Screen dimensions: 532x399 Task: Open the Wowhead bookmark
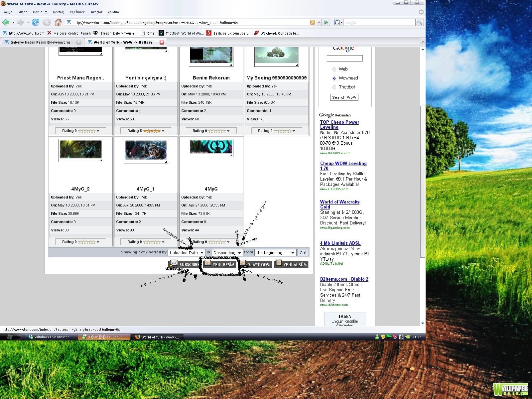pyautogui.click(x=277, y=33)
